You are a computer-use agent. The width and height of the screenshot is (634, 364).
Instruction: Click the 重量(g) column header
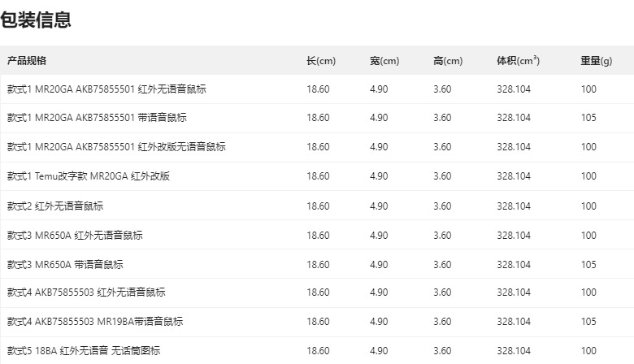(x=596, y=61)
